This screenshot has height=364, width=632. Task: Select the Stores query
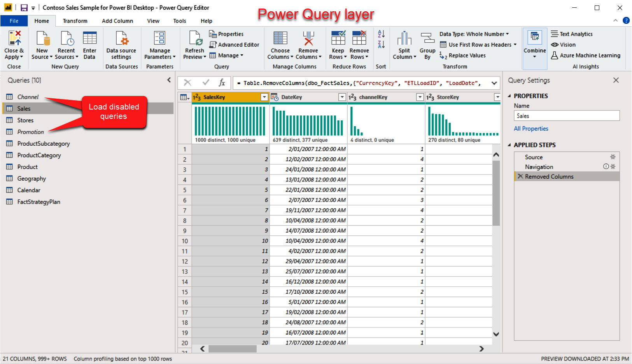point(25,120)
